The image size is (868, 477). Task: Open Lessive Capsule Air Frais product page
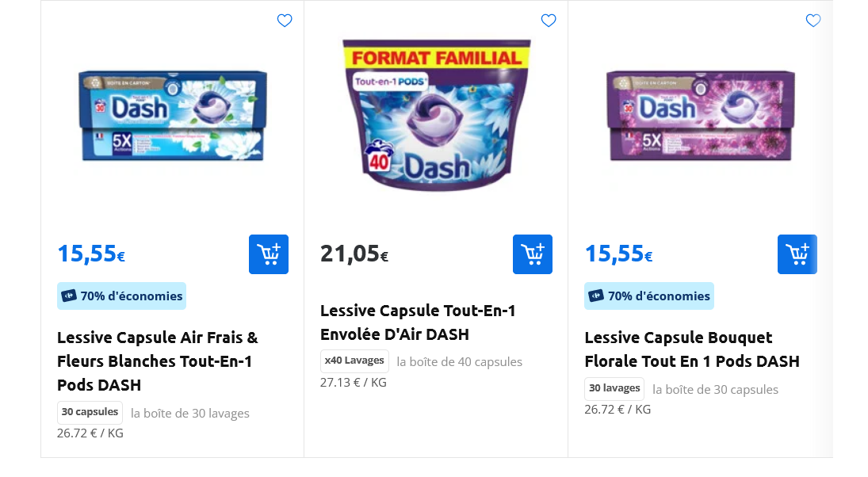157,361
